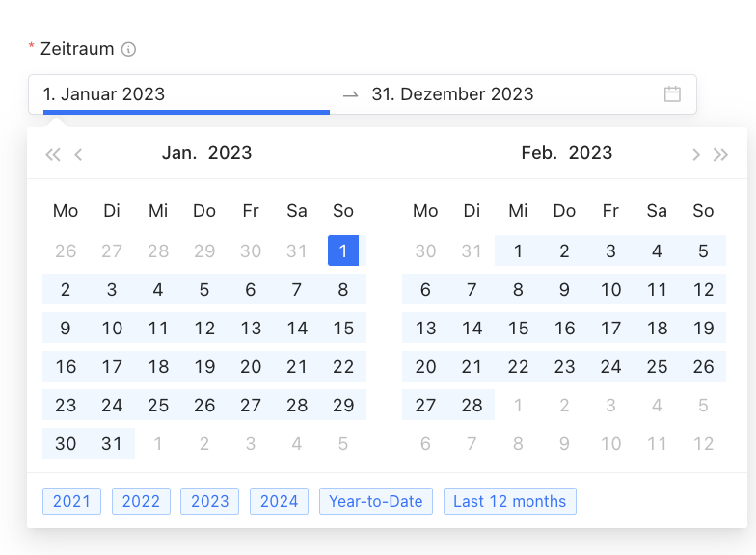Select the highlighted January 1 date
Screen dimensions: 756x555
coord(343,251)
